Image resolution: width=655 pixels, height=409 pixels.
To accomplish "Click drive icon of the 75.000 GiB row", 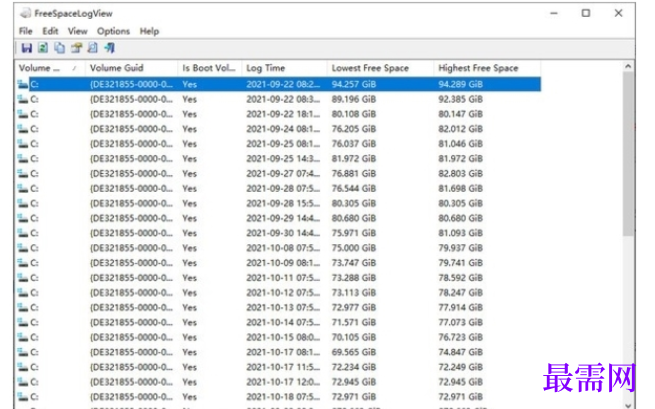I will [23, 248].
